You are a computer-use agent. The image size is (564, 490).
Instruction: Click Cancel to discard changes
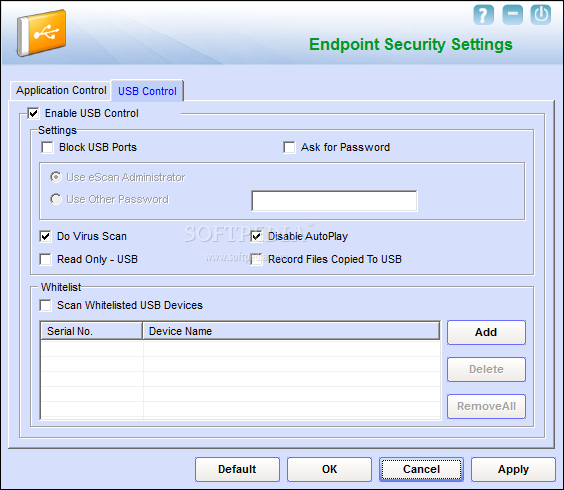click(421, 469)
